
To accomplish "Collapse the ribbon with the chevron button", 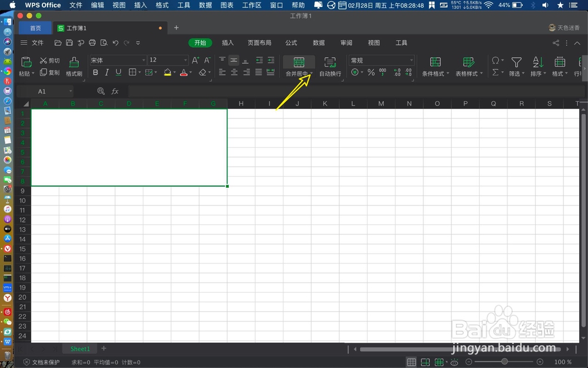I will coord(577,43).
